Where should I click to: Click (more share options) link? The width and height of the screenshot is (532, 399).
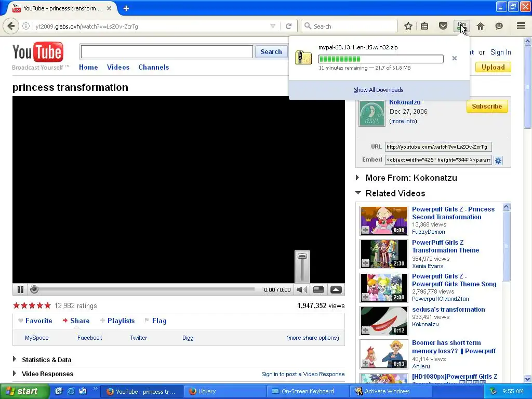click(312, 338)
